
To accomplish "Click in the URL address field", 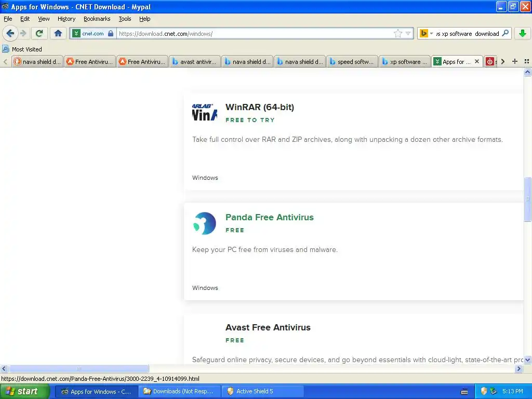I will (x=255, y=34).
